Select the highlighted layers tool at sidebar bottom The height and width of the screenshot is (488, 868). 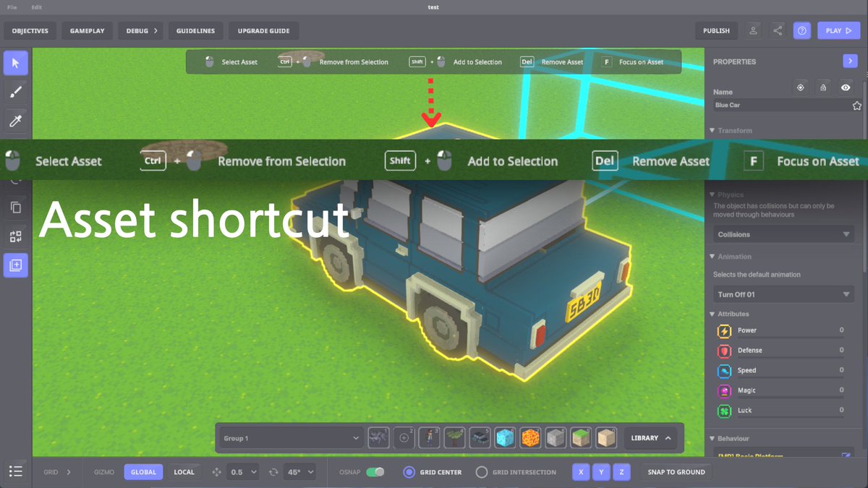16,265
